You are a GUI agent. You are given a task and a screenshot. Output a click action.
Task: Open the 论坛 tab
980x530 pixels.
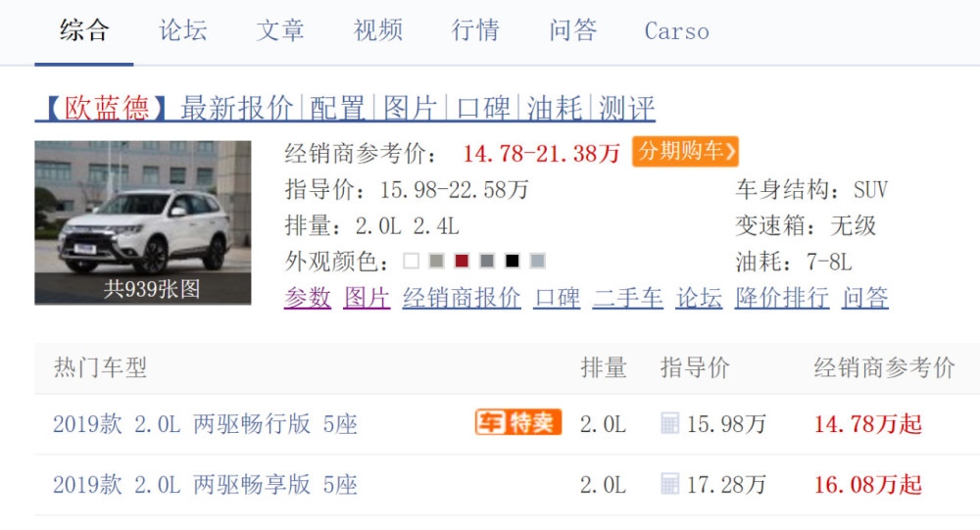pyautogui.click(x=182, y=30)
